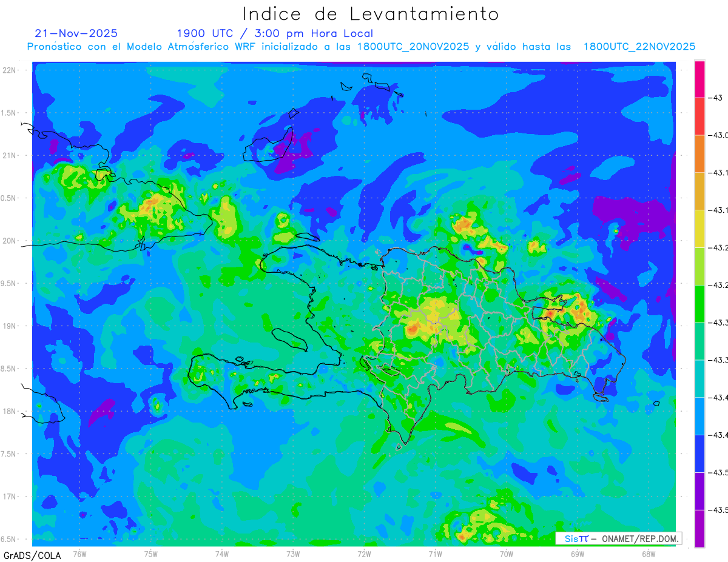728x562 pixels.
Task: Click the '7.5N' latitude label
Action: [x=9, y=454]
